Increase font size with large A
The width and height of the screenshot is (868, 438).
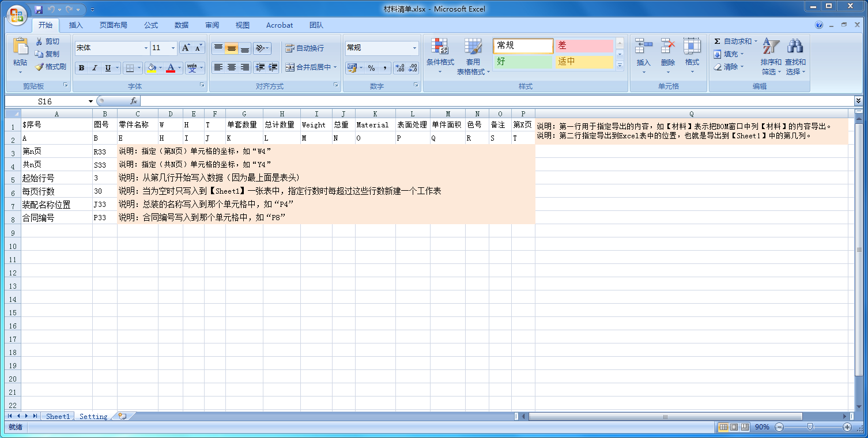(x=186, y=48)
